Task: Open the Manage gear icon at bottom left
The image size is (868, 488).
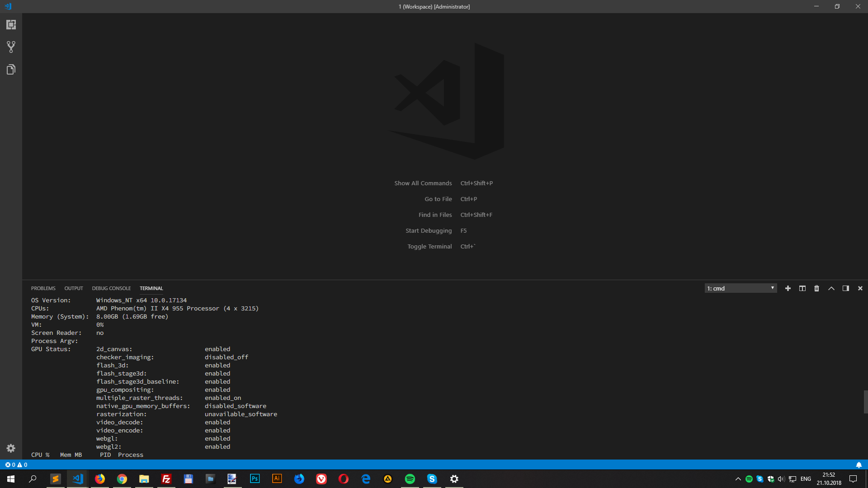Action: point(11,448)
